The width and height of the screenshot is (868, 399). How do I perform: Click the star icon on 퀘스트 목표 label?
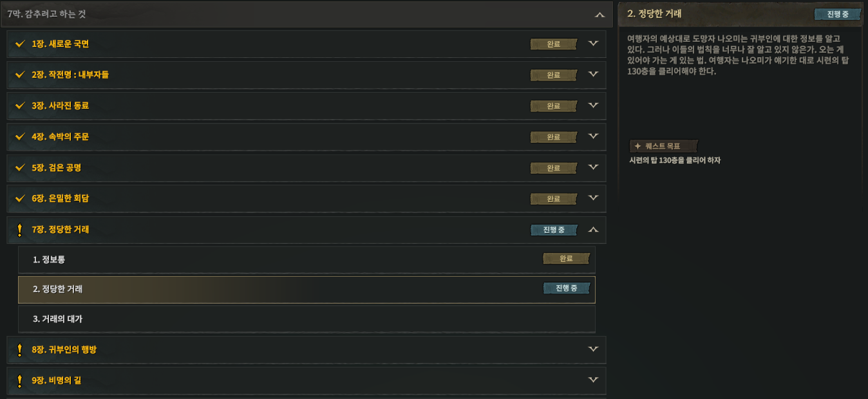[637, 146]
